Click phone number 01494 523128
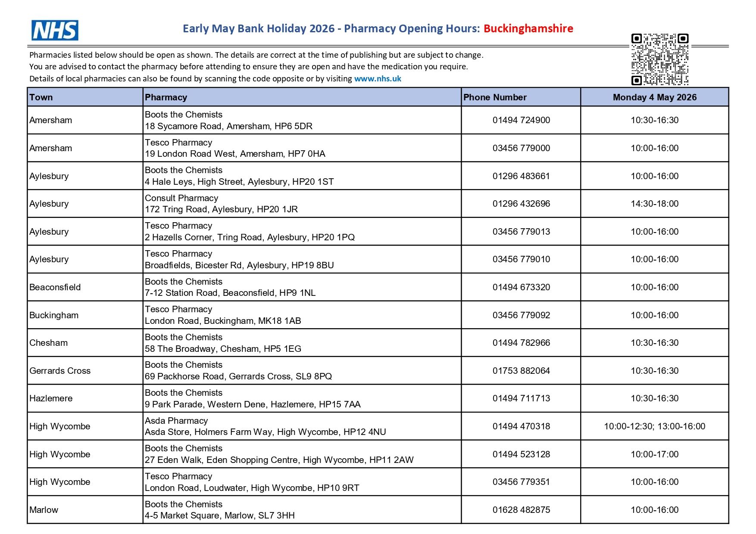The width and height of the screenshot is (756, 534). pos(521,454)
